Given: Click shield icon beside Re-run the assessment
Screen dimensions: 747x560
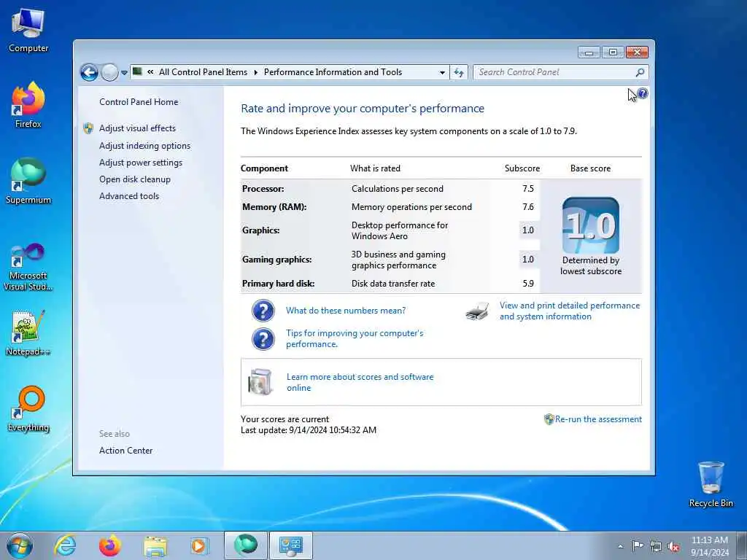Looking at the screenshot, I should coord(549,419).
